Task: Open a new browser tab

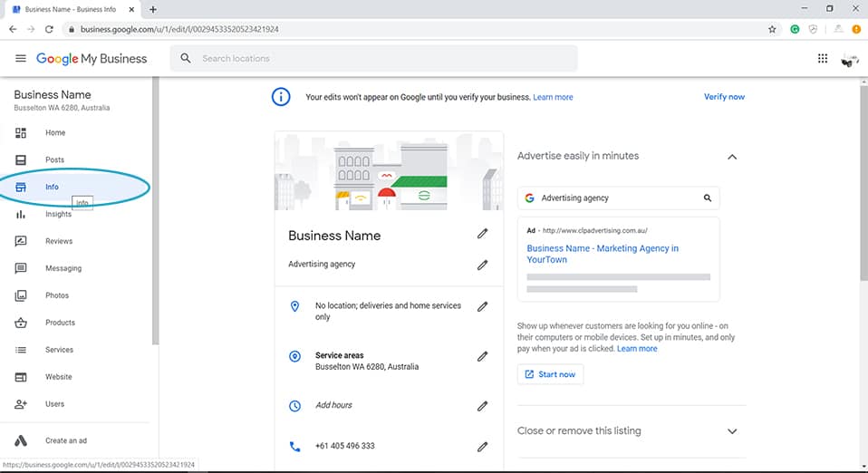Action: tap(153, 9)
